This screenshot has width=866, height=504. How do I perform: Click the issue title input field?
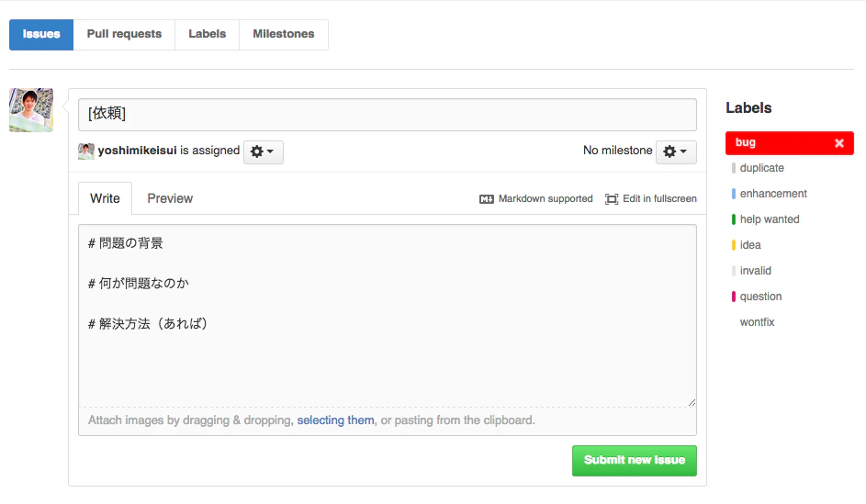pos(388,114)
